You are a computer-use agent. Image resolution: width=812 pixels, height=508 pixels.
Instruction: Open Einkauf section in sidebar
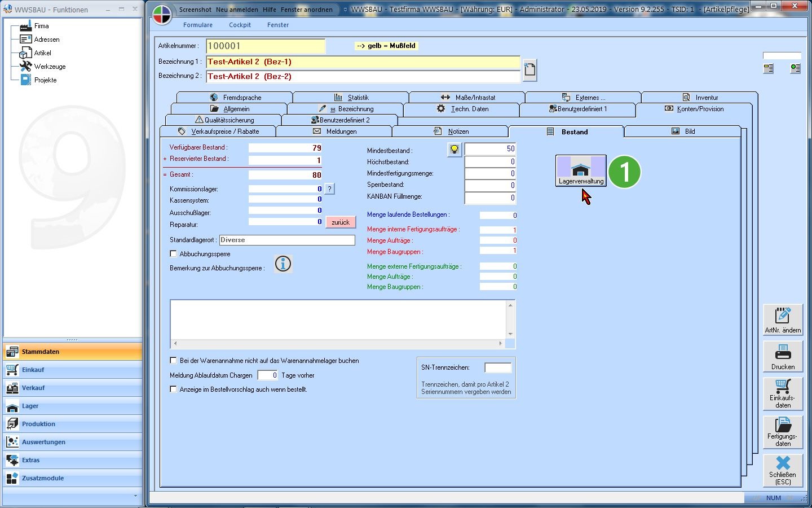click(x=73, y=370)
